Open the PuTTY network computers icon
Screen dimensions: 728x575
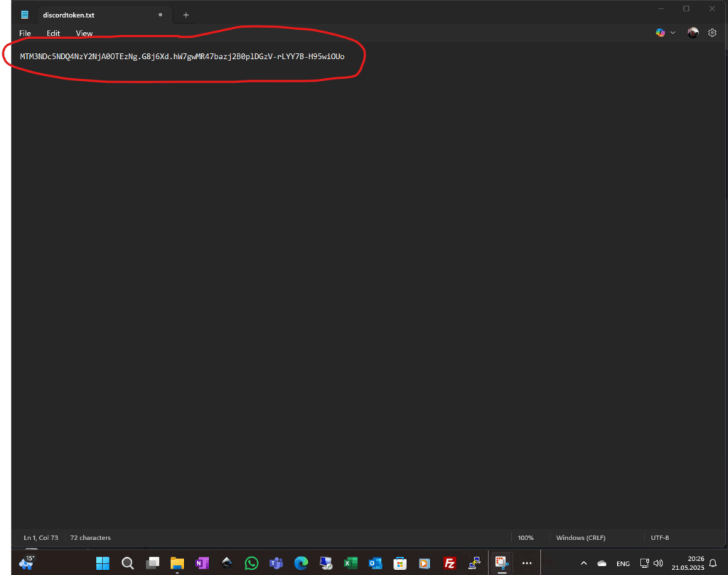474,564
